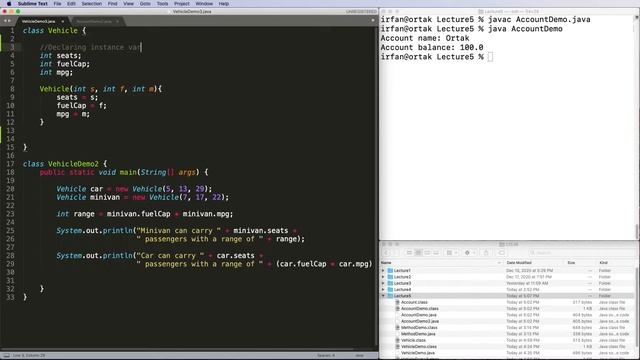Open the Finder action gear menu
The height and width of the screenshot is (360, 640).
pyautogui.click(x=470, y=253)
